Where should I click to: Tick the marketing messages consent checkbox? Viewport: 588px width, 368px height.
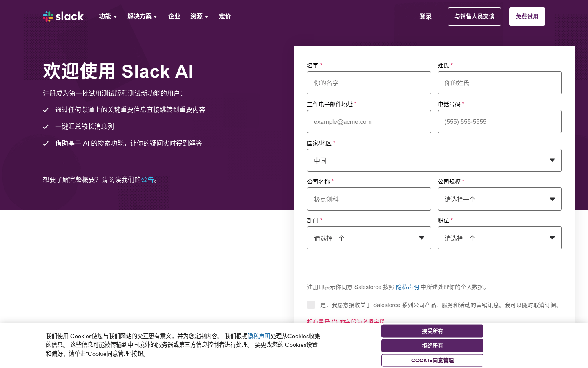pyautogui.click(x=311, y=305)
